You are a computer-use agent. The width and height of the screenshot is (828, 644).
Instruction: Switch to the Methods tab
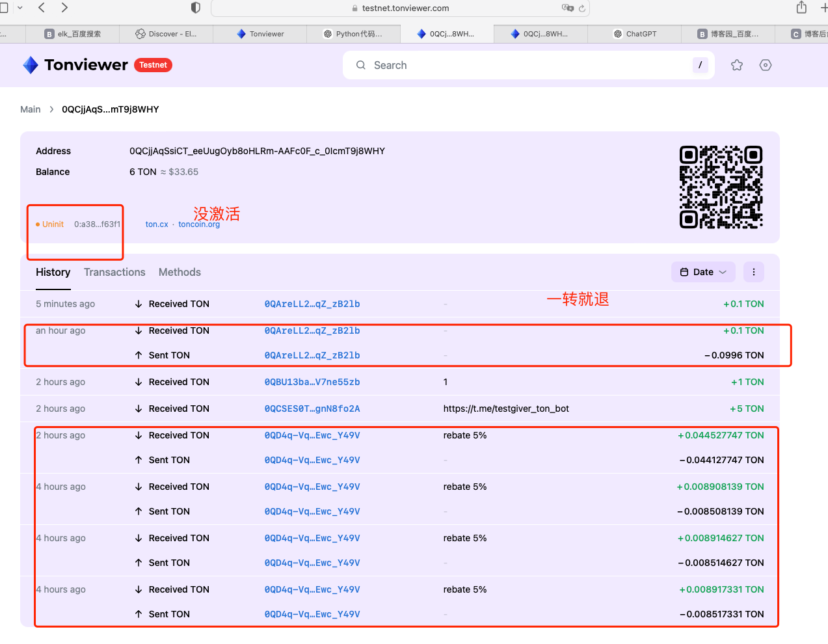click(180, 273)
